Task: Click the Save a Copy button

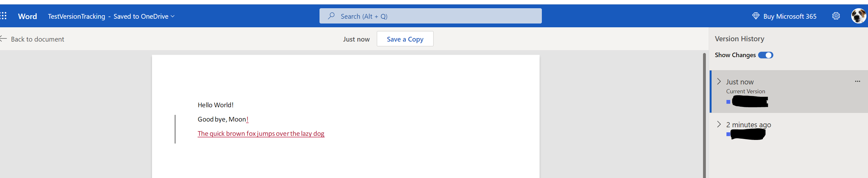Action: point(405,39)
